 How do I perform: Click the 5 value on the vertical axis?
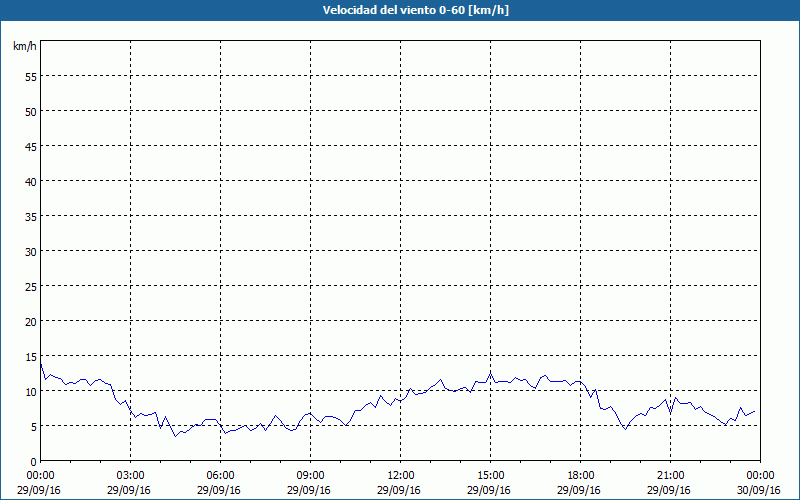click(33, 426)
